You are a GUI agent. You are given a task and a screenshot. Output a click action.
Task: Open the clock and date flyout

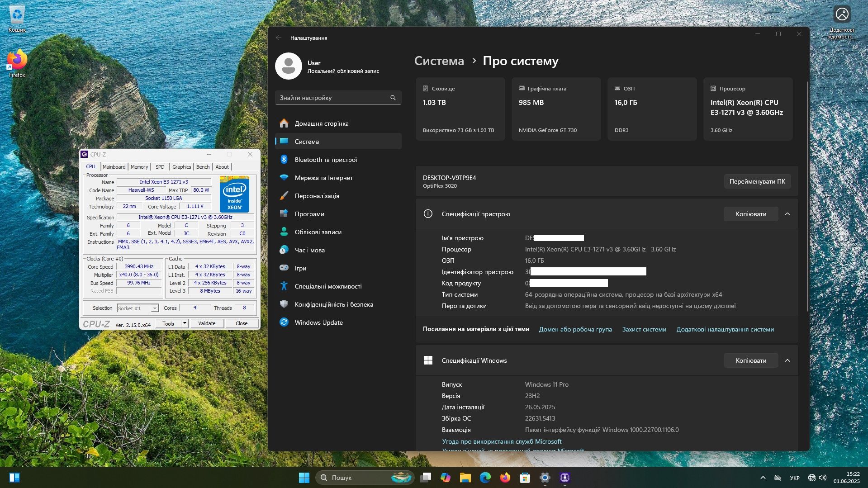click(846, 478)
